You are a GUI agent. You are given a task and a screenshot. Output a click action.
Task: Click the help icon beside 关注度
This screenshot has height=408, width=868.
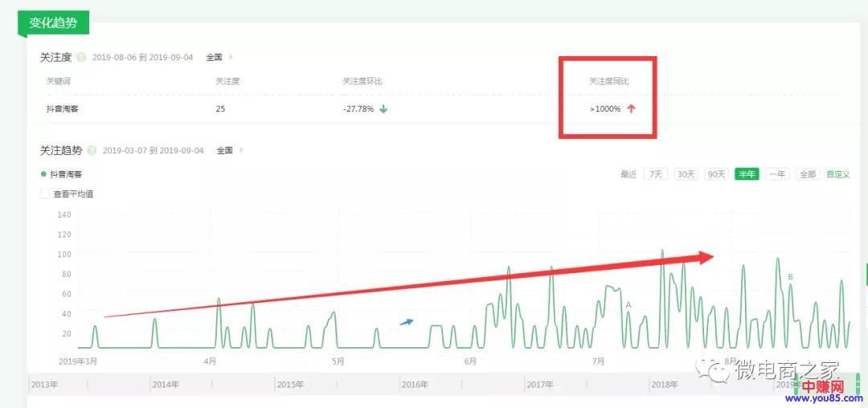[83, 58]
